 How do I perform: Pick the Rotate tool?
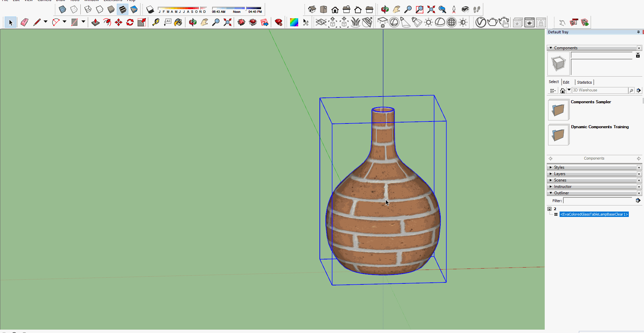[x=130, y=23]
